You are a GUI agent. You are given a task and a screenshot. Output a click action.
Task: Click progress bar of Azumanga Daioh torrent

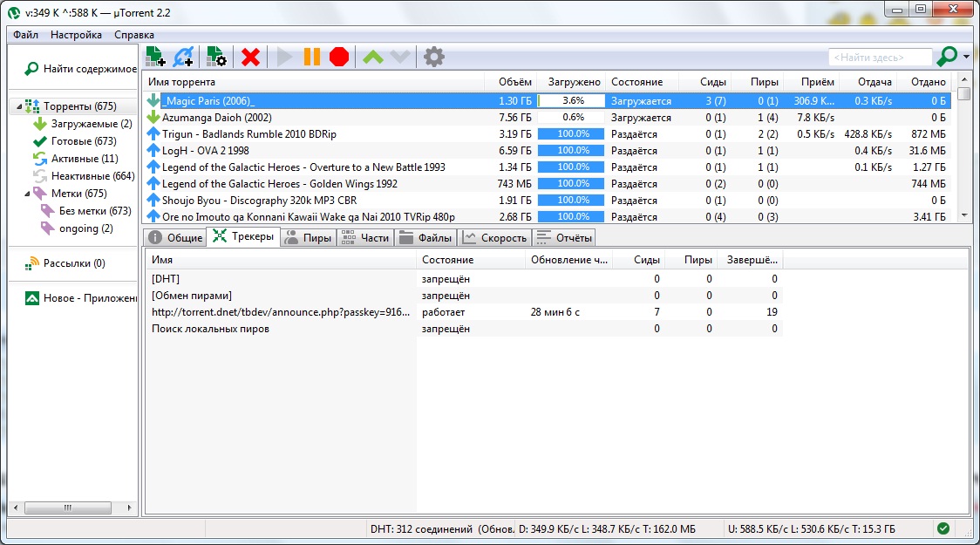[x=572, y=118]
